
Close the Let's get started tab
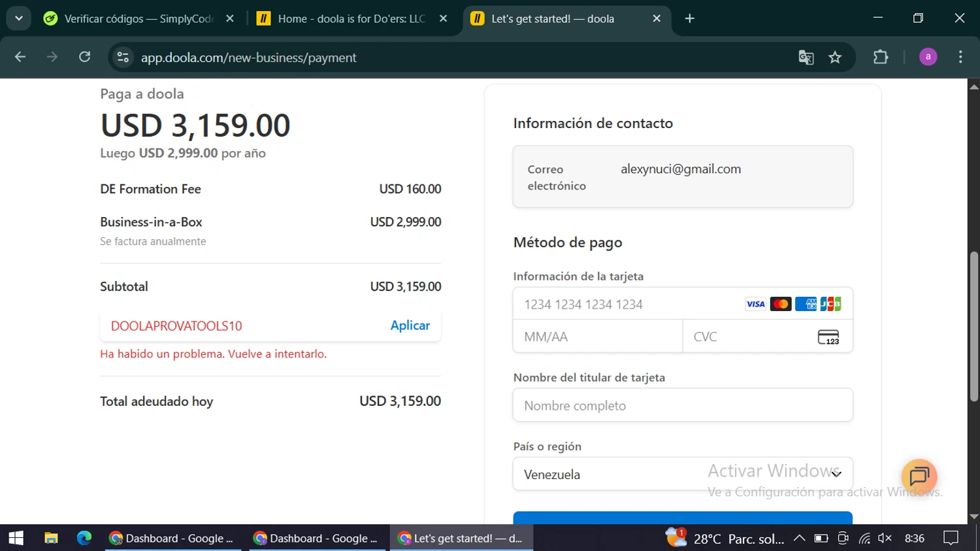click(657, 18)
